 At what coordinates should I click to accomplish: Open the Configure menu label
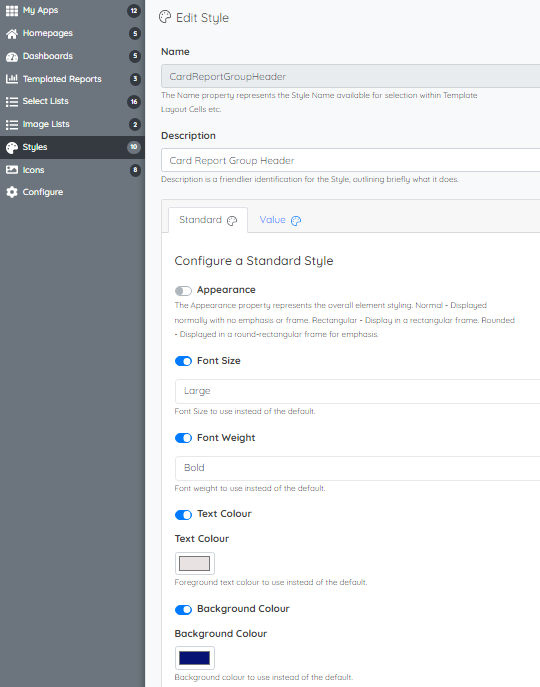(43, 192)
